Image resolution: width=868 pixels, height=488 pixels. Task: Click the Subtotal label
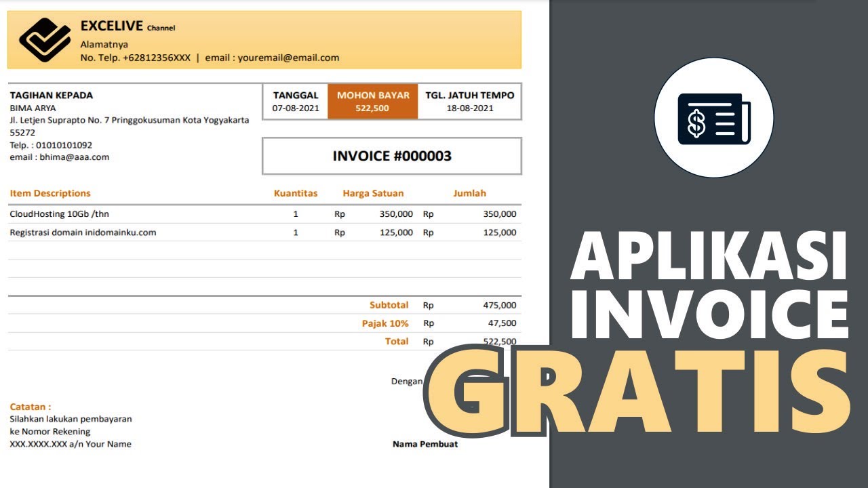389,305
